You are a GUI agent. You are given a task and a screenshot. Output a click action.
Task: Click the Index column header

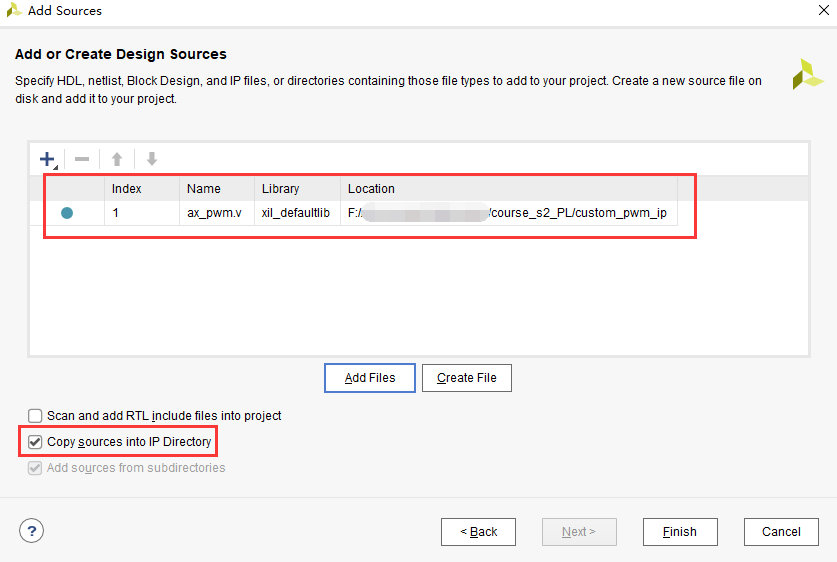point(142,189)
